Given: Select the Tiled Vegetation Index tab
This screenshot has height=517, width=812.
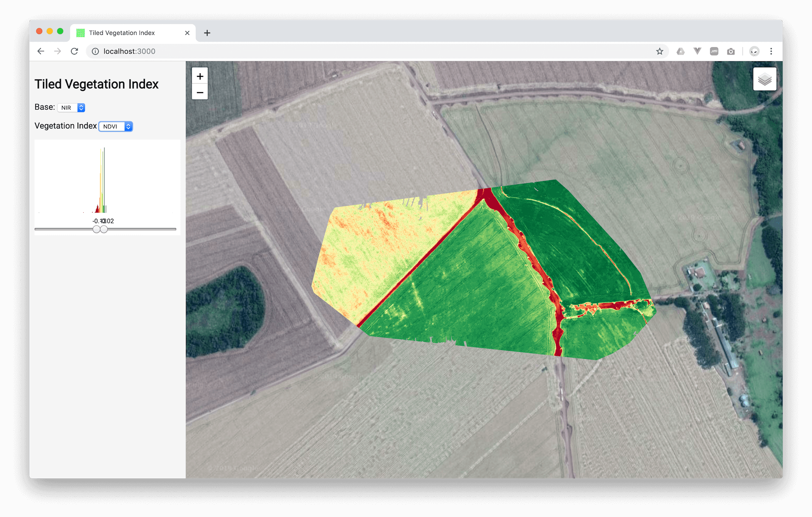Looking at the screenshot, I should click(122, 33).
